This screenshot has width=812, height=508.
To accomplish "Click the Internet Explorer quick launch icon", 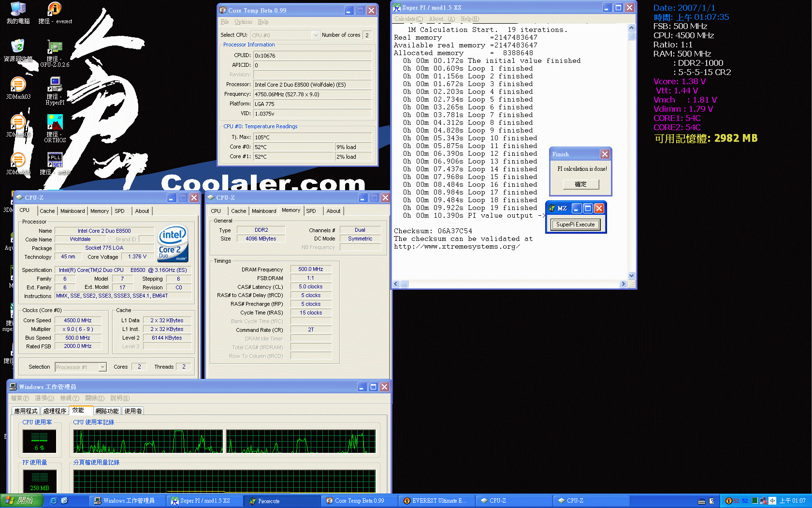I will (x=53, y=501).
